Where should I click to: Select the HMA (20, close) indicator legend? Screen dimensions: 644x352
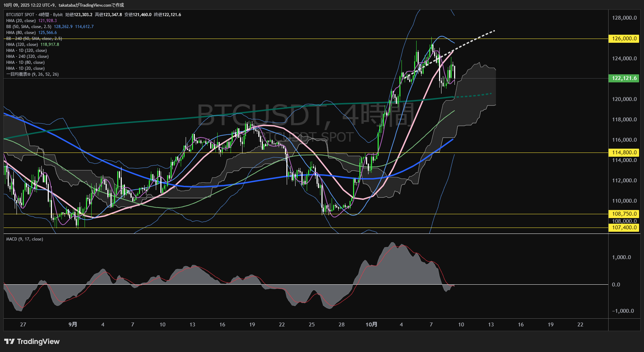click(x=21, y=21)
